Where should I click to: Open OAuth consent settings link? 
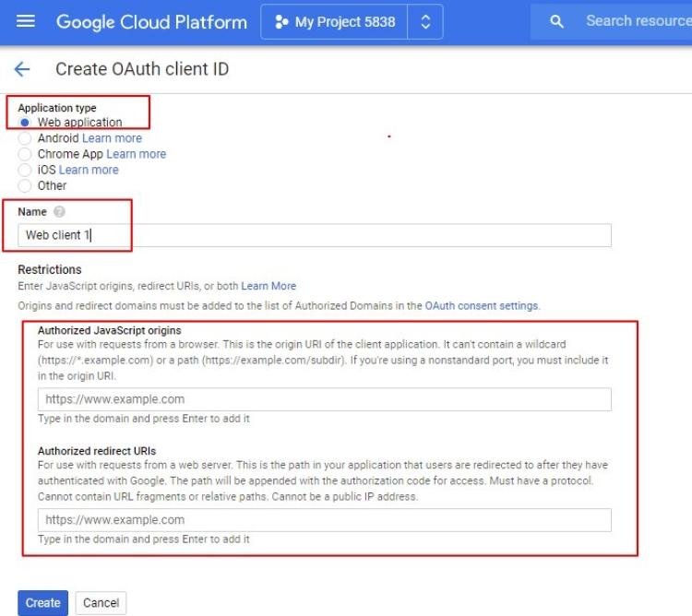click(482, 305)
